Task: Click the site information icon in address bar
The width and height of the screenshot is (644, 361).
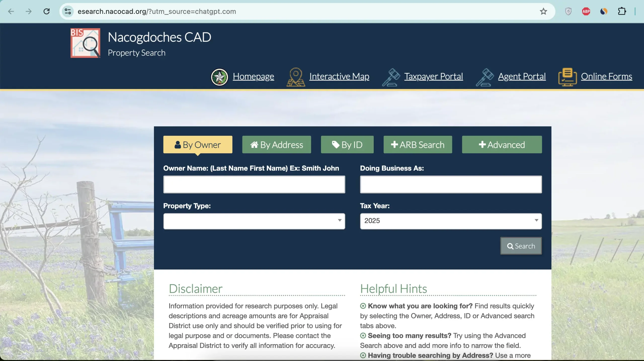Action: click(67, 11)
